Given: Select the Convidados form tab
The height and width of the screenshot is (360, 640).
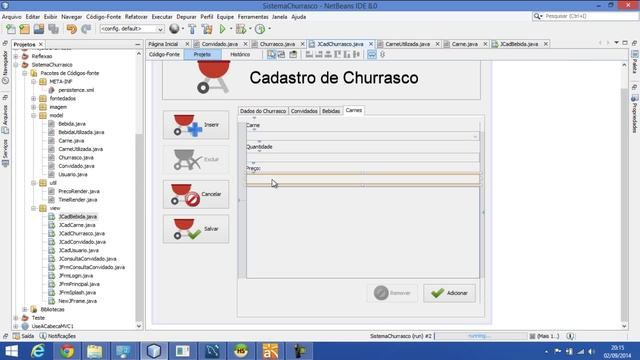Looking at the screenshot, I should click(x=304, y=111).
